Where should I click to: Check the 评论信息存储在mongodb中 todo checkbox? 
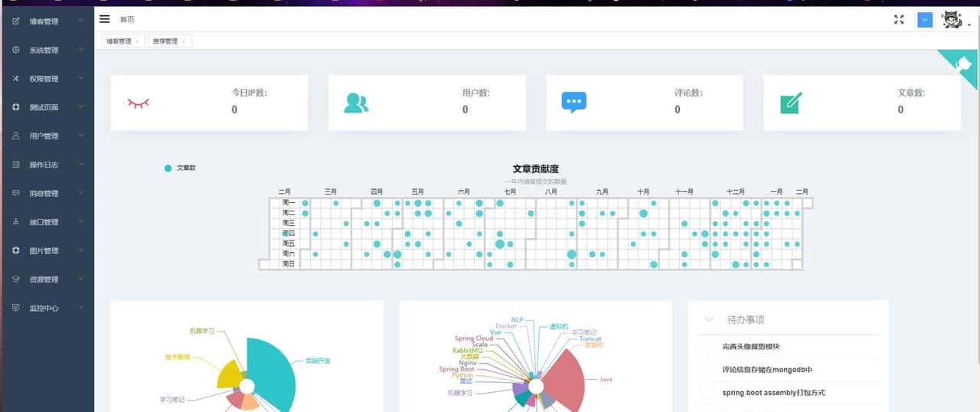tap(706, 369)
